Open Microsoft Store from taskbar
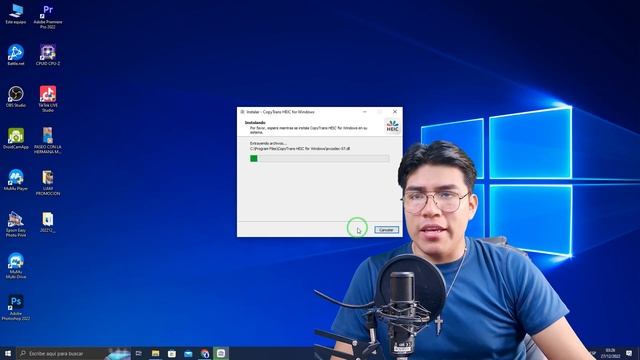Viewport: 640px width, 360px height. (x=172, y=353)
